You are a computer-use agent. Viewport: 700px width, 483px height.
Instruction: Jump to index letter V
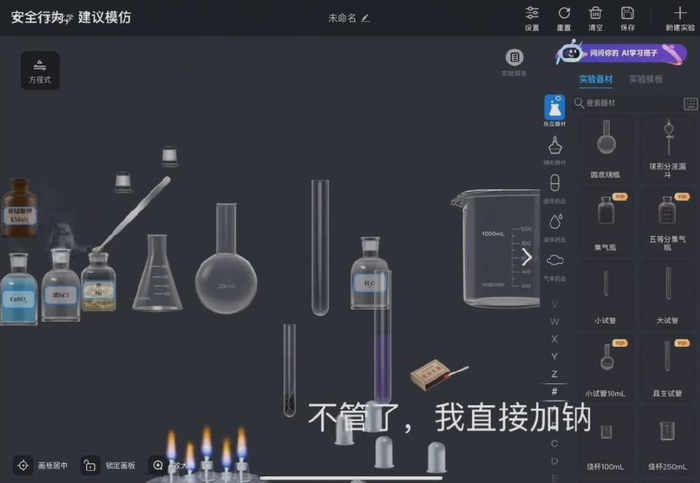[554, 304]
